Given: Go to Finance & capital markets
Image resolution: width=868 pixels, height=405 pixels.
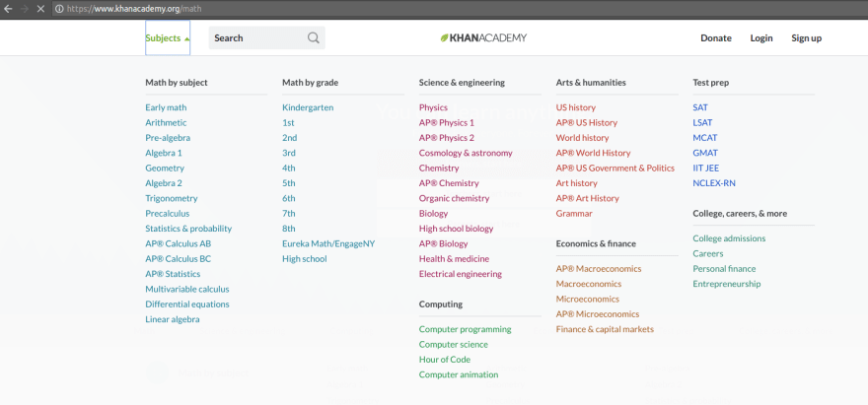Looking at the screenshot, I should click(605, 329).
